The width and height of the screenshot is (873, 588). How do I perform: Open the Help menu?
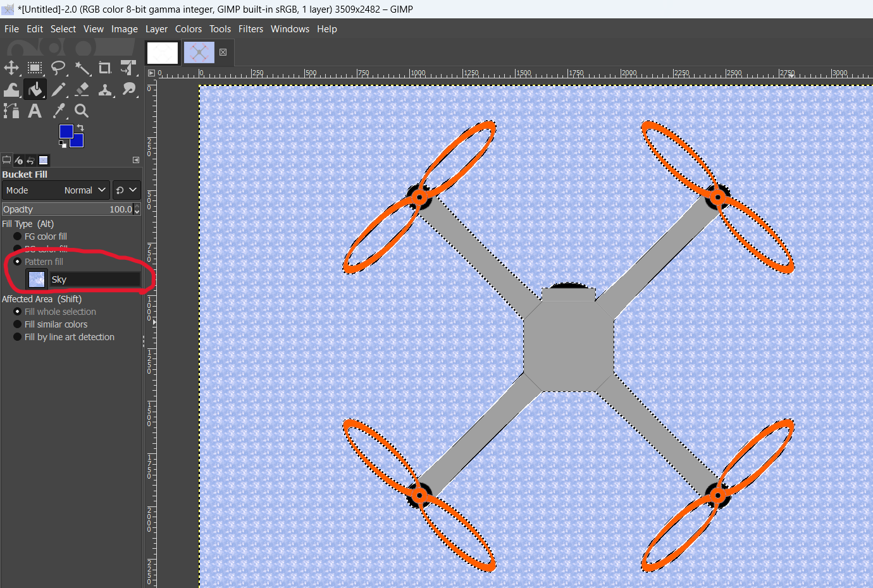point(327,29)
